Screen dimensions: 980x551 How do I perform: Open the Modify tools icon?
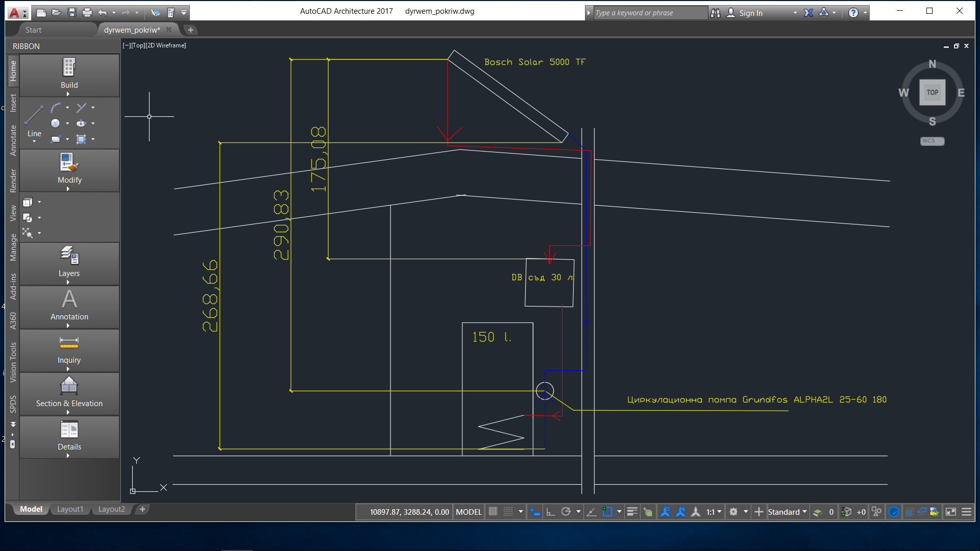tap(69, 163)
